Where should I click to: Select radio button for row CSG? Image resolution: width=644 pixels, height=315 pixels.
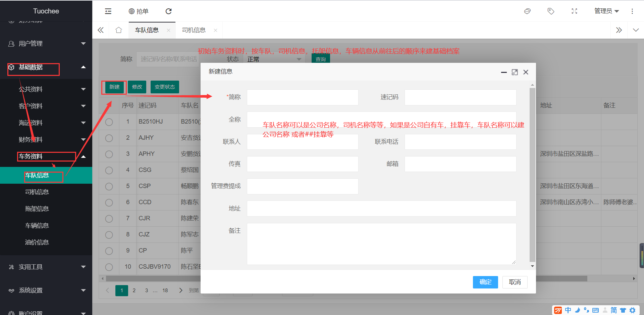point(109,170)
